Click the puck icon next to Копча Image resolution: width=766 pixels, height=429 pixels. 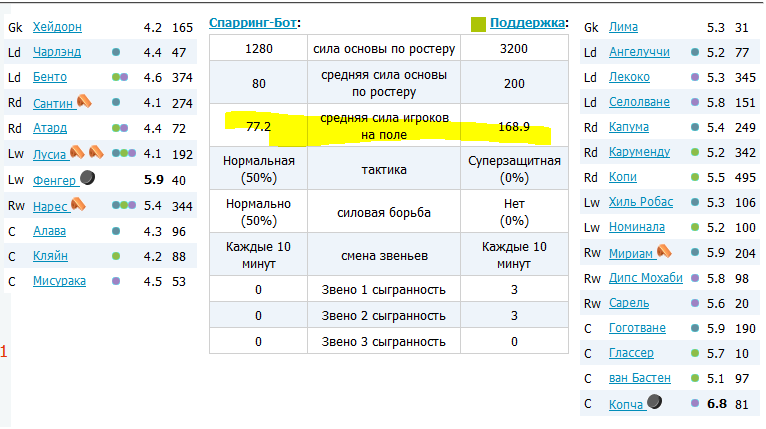(x=654, y=402)
